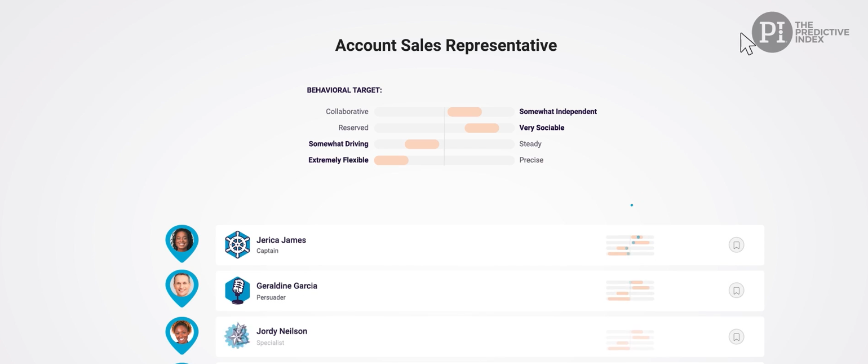
Task: Open Geraldine Garcia profile photo pin
Action: click(182, 288)
